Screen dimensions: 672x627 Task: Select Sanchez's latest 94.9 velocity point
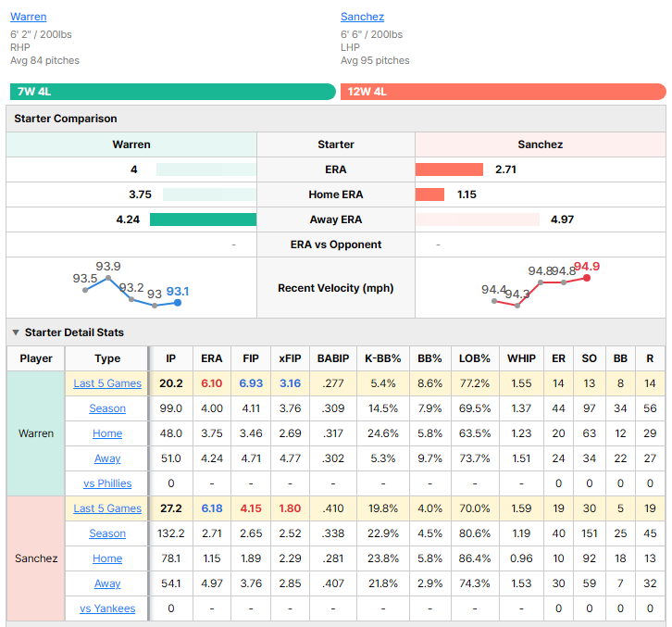point(587,278)
